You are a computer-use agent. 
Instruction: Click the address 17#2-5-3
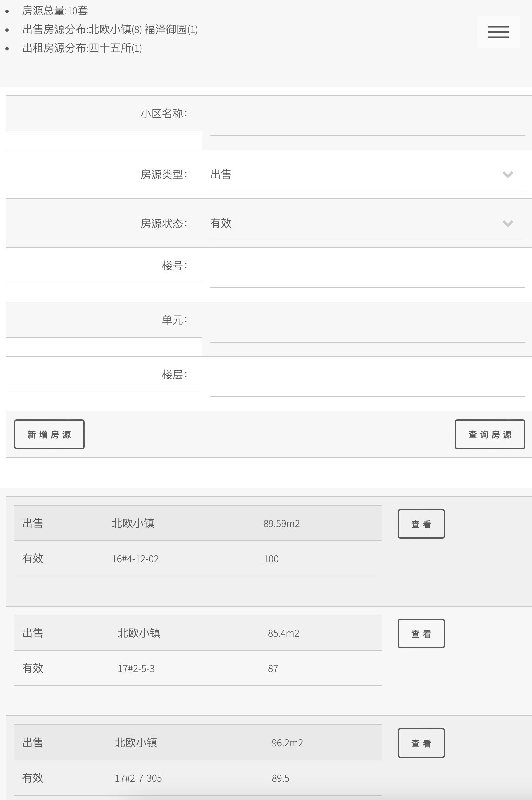(136, 668)
